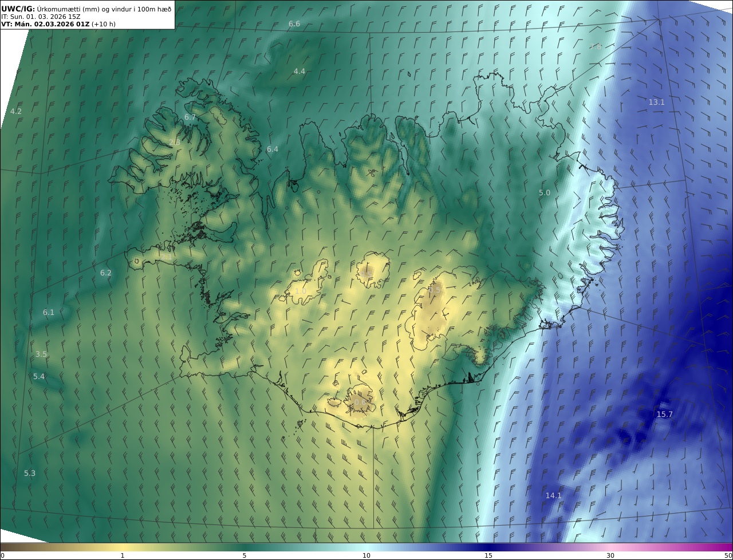Click the 13.1 value label on the map
This screenshot has height=560, width=733.
click(x=657, y=102)
